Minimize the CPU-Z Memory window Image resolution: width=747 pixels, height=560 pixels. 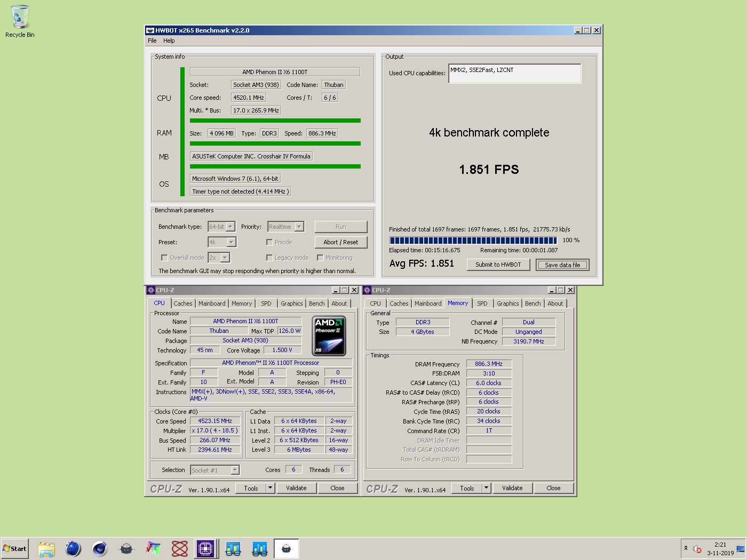coord(552,290)
